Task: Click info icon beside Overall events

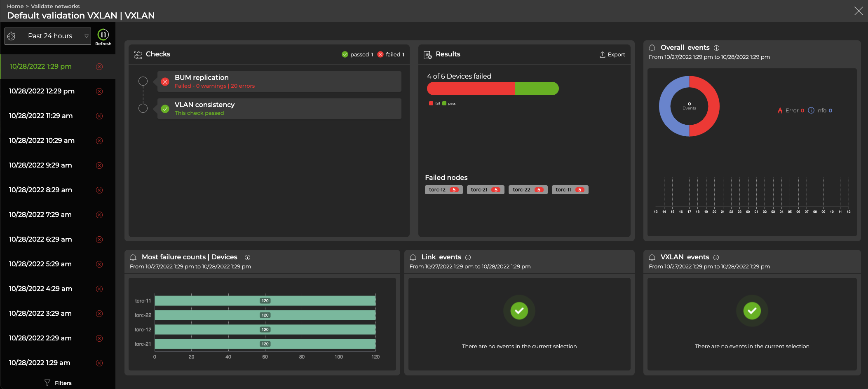Action: (716, 48)
